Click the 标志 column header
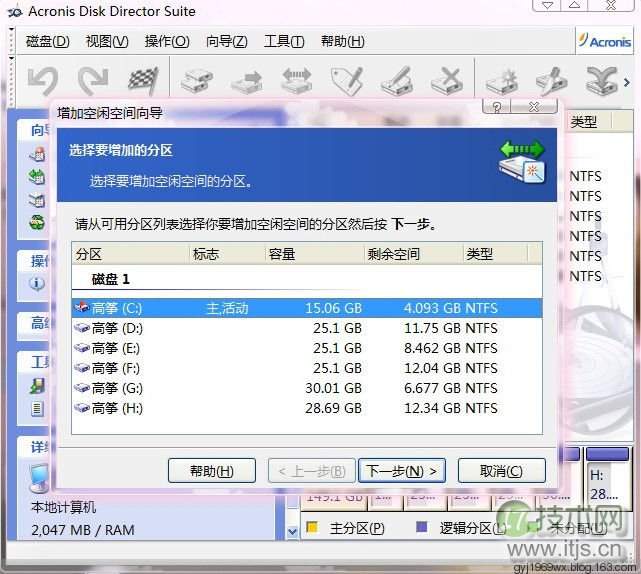This screenshot has width=641, height=574. point(228,254)
